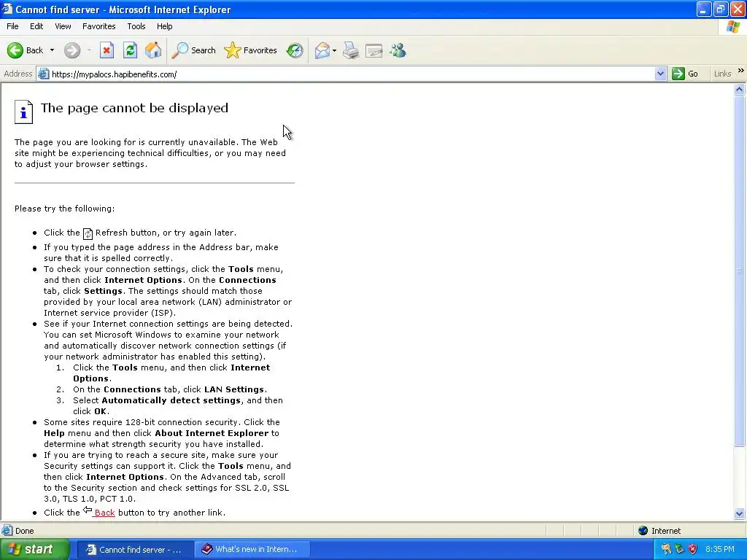Viewport: 747px width, 560px height.
Task: Open the Favorites menu
Action: [98, 26]
